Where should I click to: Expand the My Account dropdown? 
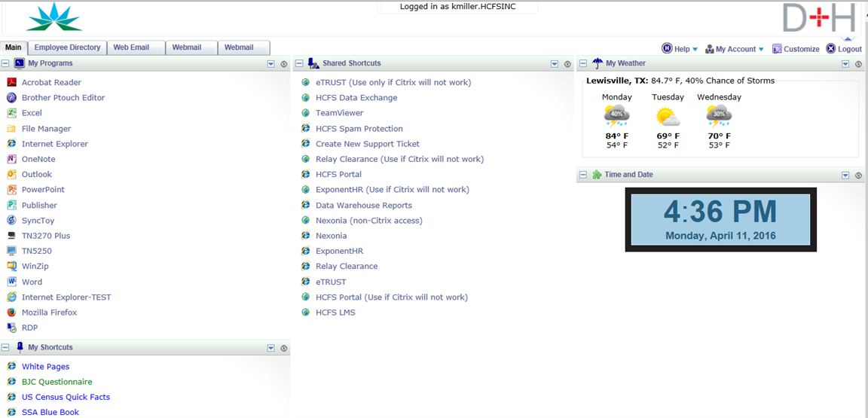[x=761, y=50]
